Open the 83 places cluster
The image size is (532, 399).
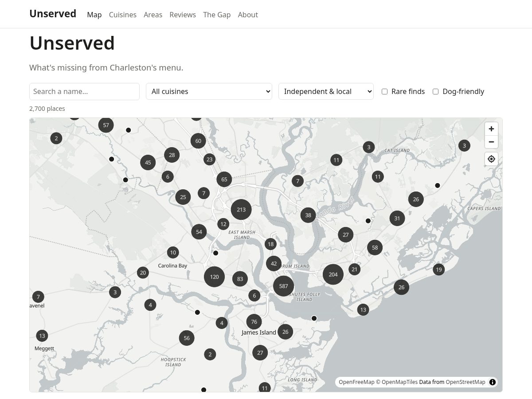(240, 279)
